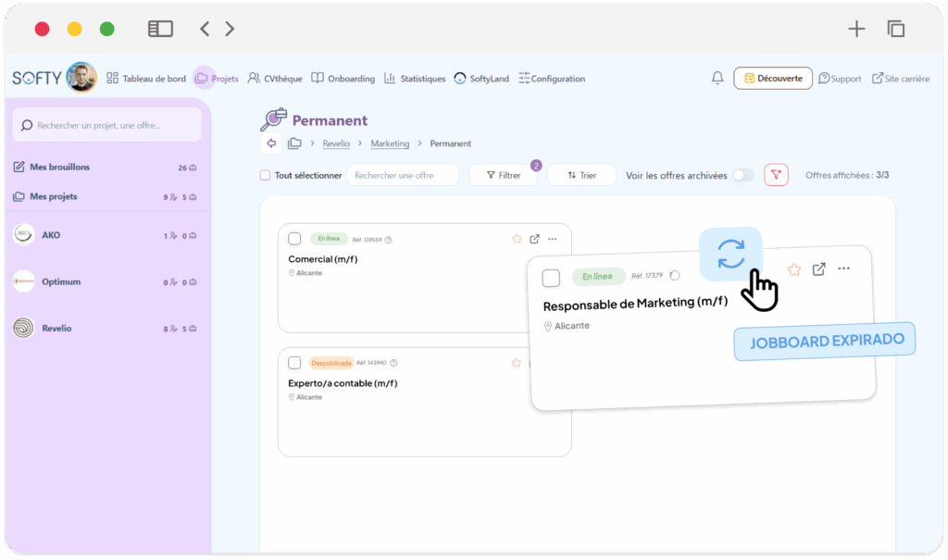Image resolution: width=948 pixels, height=560 pixels.
Task: Click the blue refresh jobboard icon
Action: point(730,254)
